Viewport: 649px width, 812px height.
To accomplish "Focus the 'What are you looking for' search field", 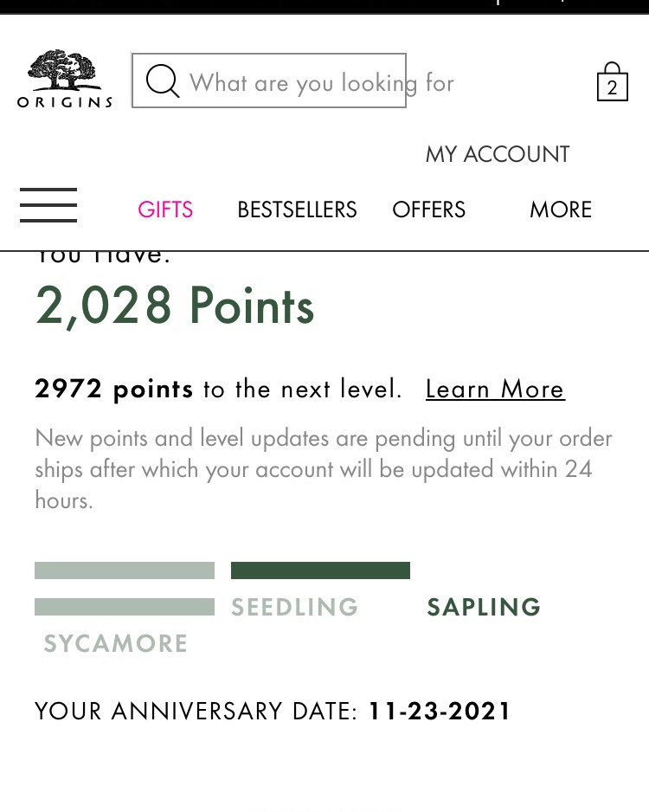I will tap(269, 81).
